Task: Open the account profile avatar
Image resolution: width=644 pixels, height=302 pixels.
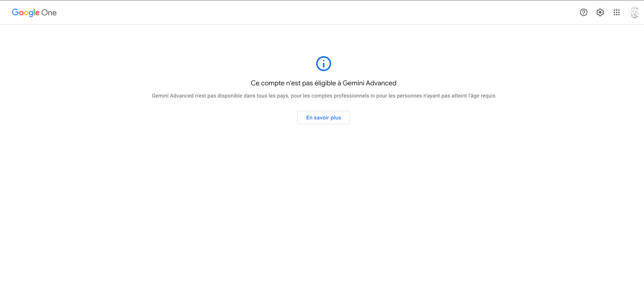Action: tap(635, 13)
